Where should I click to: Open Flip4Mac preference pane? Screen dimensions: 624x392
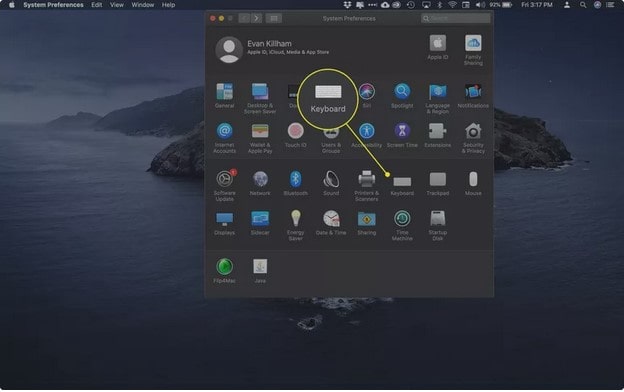point(224,271)
